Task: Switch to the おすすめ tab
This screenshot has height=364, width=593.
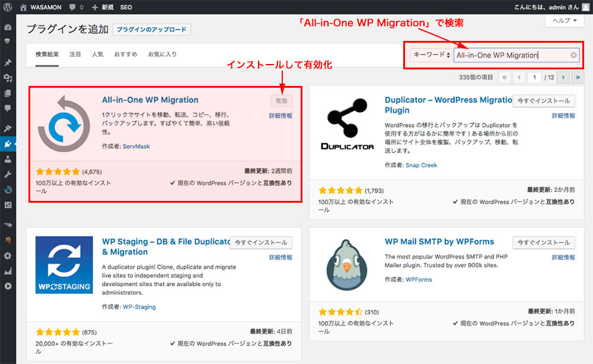Action: coord(126,55)
